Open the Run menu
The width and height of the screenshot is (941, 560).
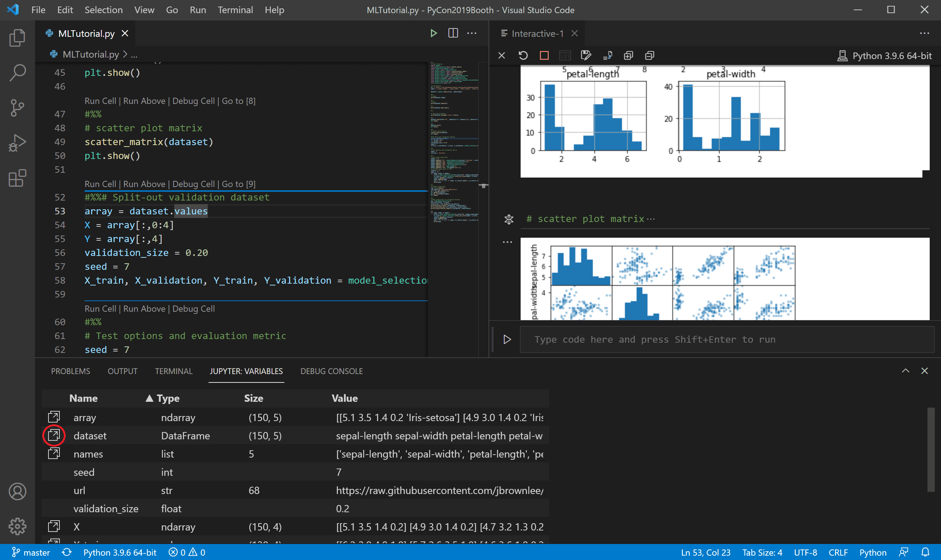pos(198,10)
